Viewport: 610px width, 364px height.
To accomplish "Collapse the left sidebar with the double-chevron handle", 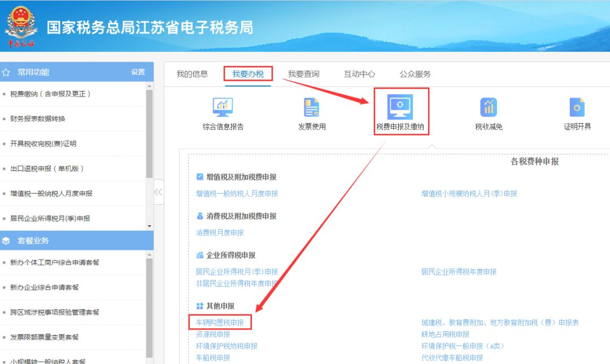I will coord(158,192).
